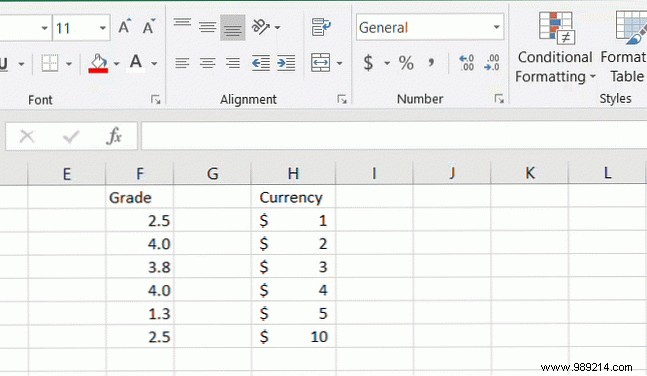The image size is (647, 376).
Task: Apply Comma Style format
Action: (x=431, y=63)
